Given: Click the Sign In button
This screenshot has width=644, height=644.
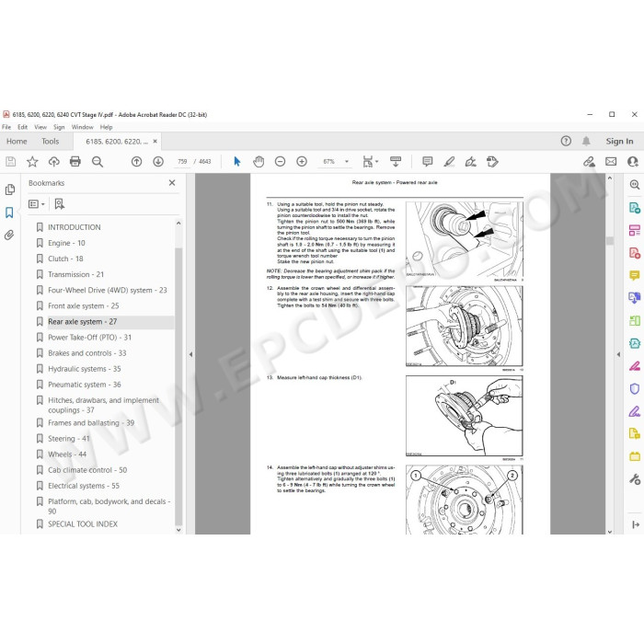Looking at the screenshot, I should pos(619,141).
